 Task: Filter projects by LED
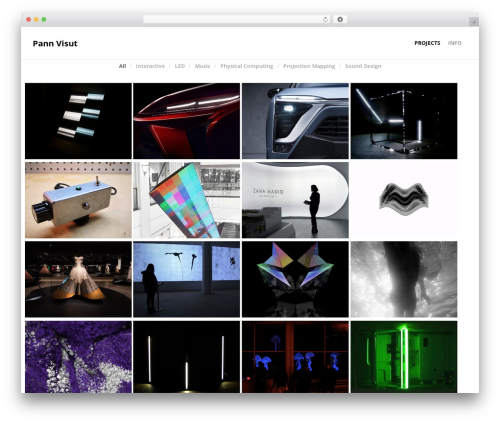coord(180,66)
